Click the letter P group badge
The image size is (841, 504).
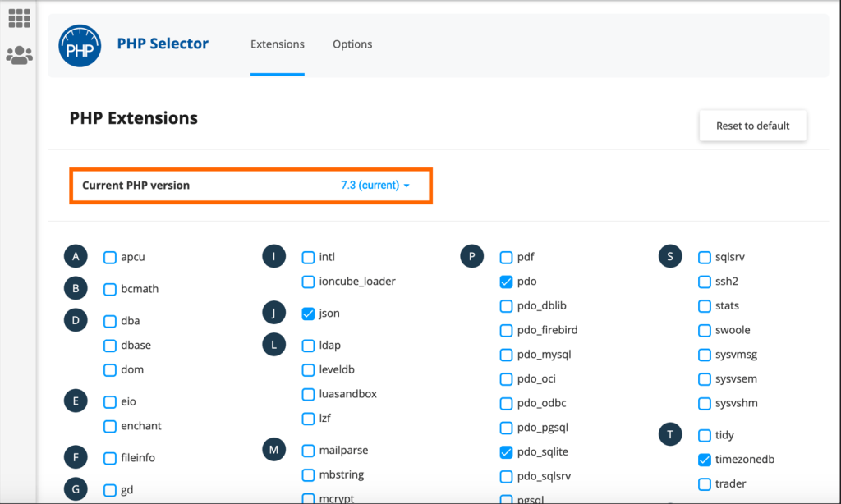tap(472, 256)
